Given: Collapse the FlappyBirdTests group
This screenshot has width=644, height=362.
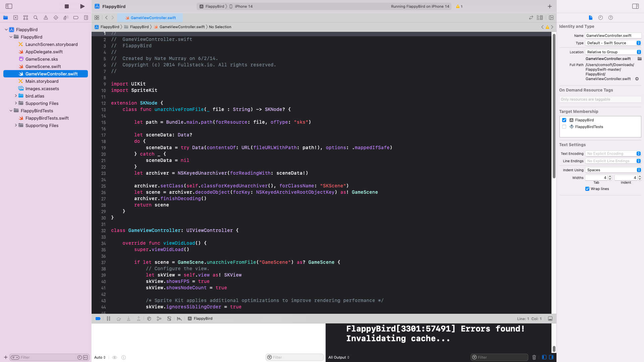Looking at the screenshot, I should (11, 111).
